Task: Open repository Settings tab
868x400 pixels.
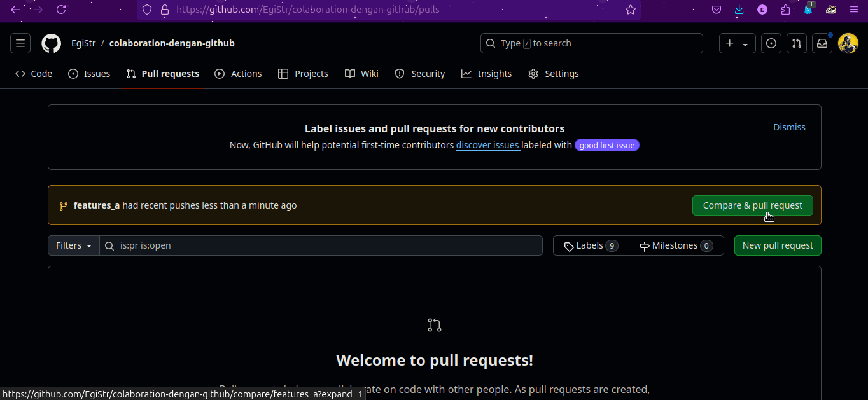Action: tap(553, 74)
